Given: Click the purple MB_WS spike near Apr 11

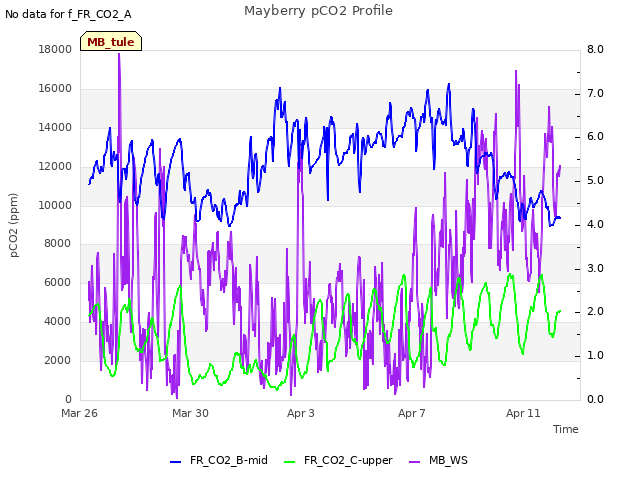Looking at the screenshot, I should pyautogui.click(x=516, y=71).
